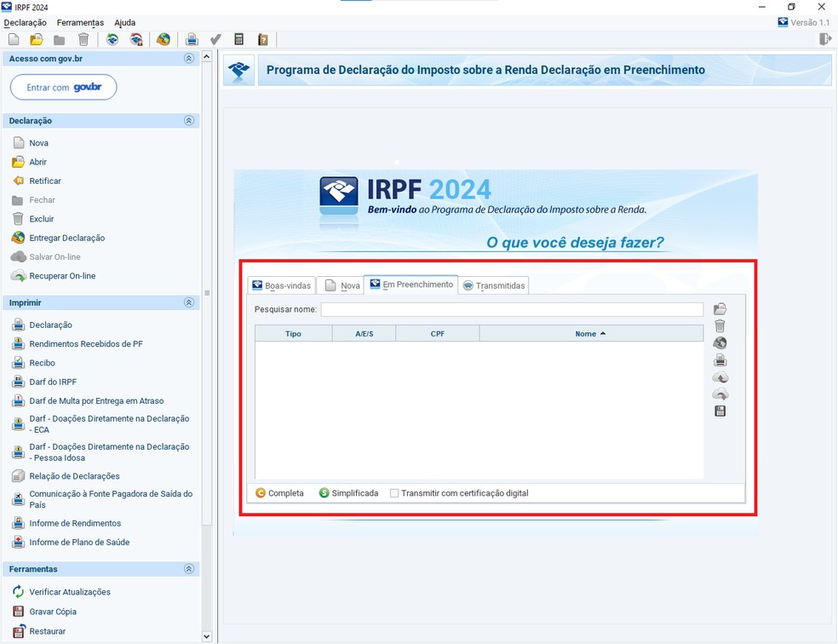Collapse the 'Declaração' sidebar section
Viewport: 838px width, 644px height.
189,120
